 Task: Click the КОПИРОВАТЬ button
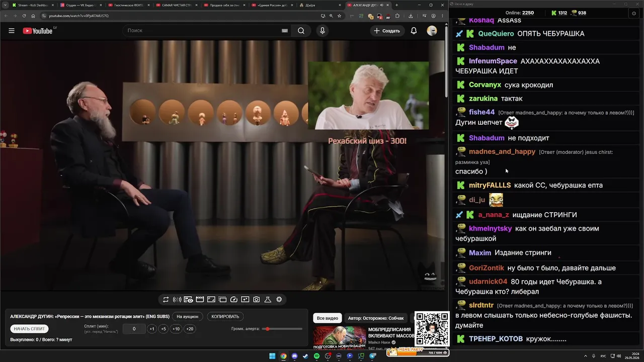pyautogui.click(x=225, y=317)
